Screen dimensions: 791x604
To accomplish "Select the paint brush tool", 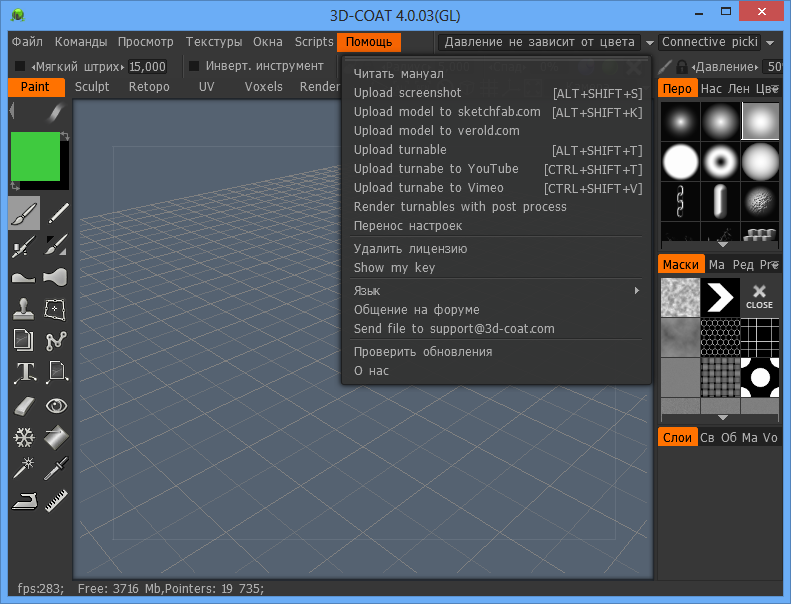I will (24, 213).
